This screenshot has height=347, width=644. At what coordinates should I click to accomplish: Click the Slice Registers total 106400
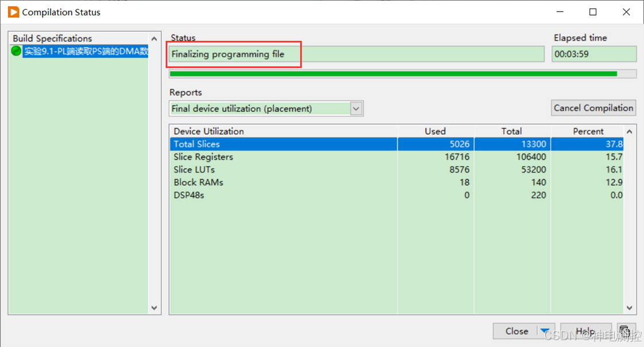pos(531,157)
